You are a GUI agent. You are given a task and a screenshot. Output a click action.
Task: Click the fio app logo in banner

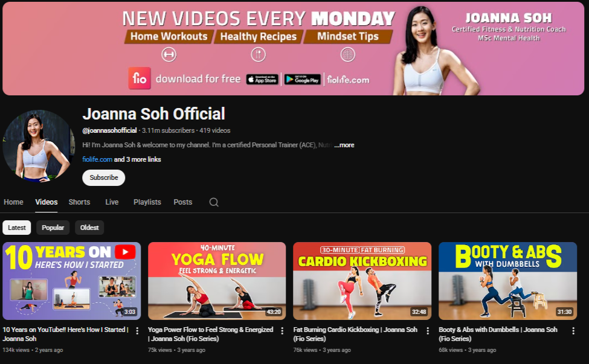point(139,78)
